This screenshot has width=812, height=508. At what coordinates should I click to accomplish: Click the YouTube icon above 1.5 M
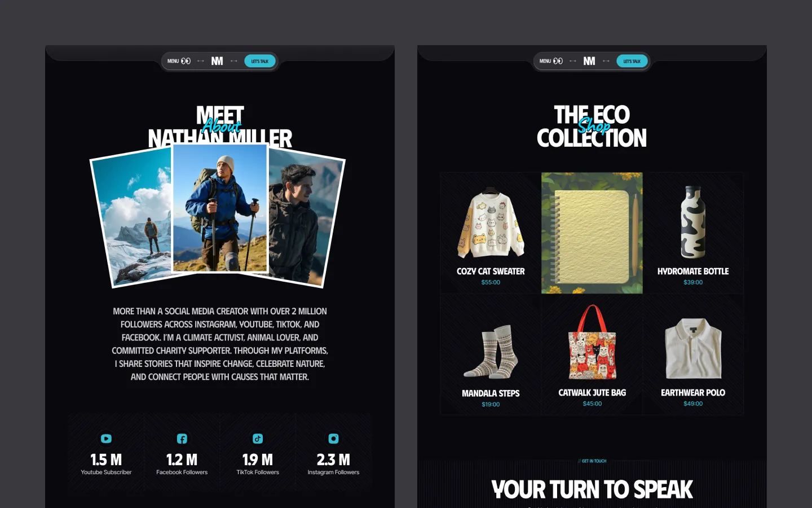pyautogui.click(x=106, y=439)
